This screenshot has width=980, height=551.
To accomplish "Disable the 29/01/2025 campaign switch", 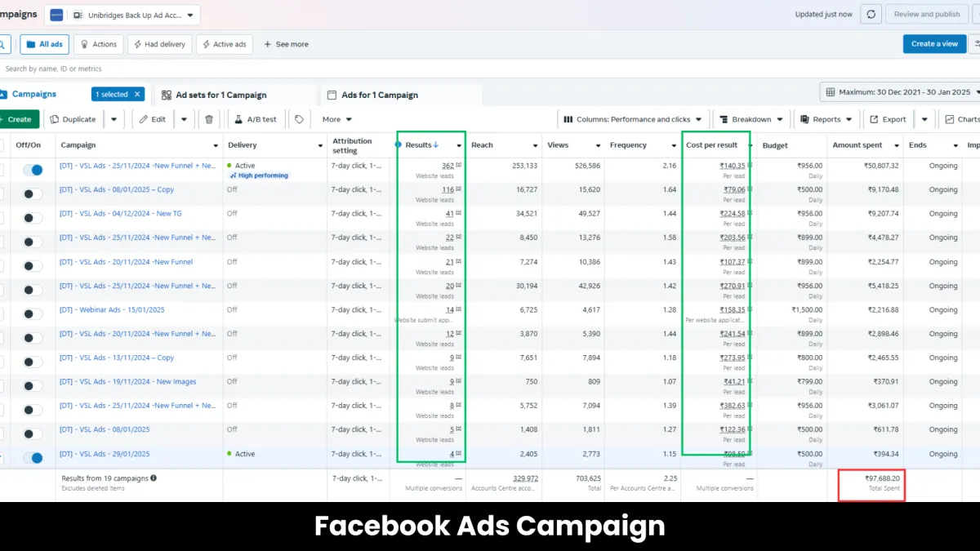I will coord(33,458).
